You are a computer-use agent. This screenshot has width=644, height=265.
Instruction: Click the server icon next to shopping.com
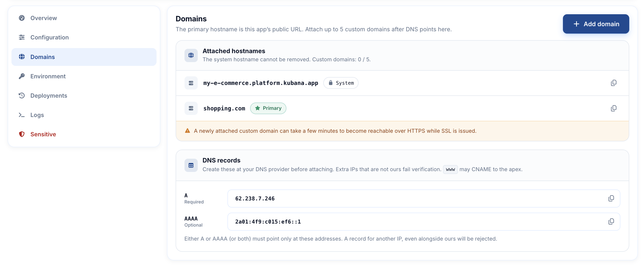(x=191, y=108)
